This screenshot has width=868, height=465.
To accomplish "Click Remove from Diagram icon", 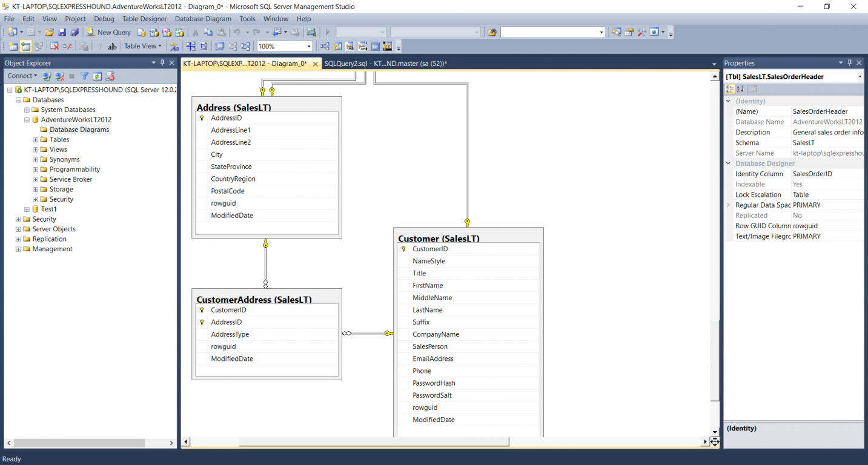I will 67,46.
